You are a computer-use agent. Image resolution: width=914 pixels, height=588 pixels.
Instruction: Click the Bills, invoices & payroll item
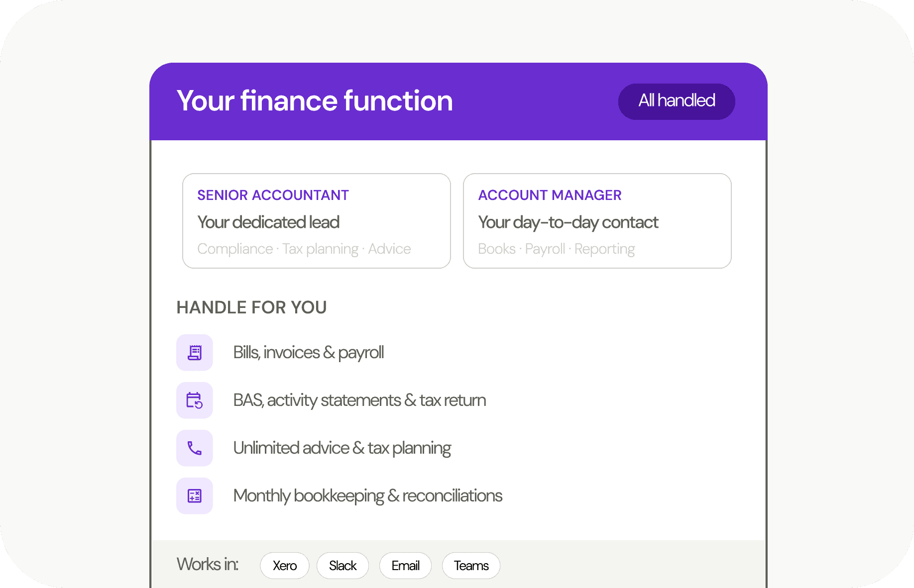click(309, 353)
